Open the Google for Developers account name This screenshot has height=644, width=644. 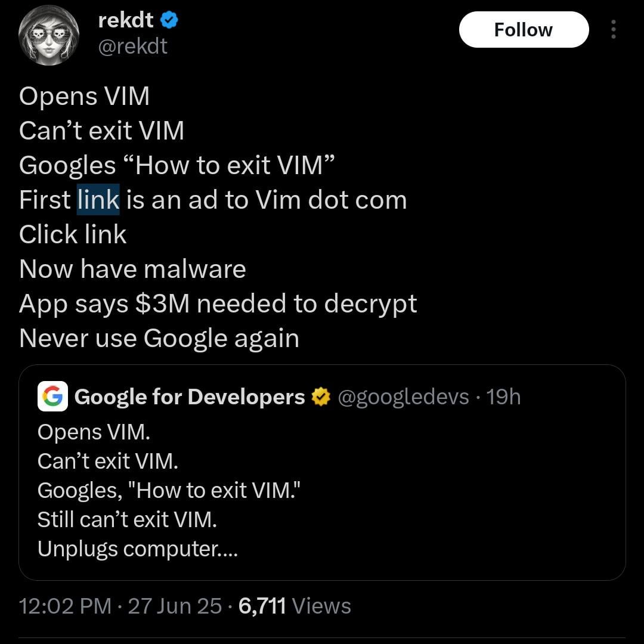pos(190,397)
